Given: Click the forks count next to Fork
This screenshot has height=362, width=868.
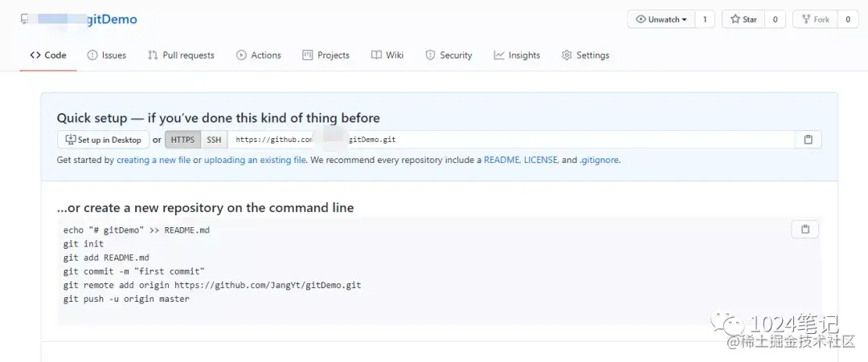Looking at the screenshot, I should coord(848,19).
